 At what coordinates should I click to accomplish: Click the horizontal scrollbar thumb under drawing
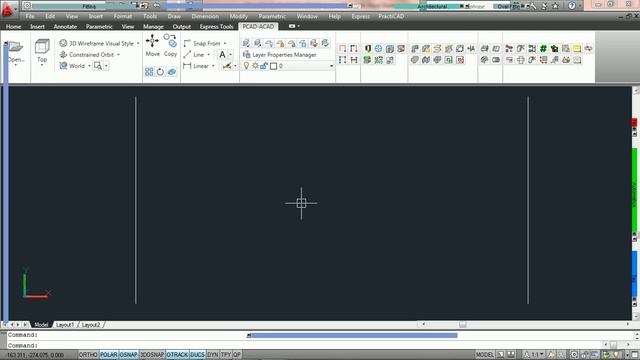tap(462, 324)
